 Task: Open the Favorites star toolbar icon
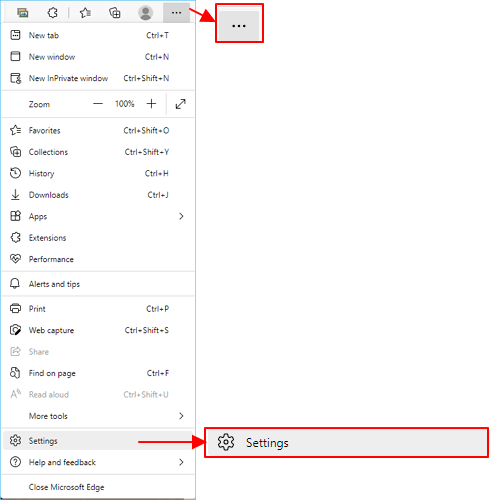pos(85,13)
